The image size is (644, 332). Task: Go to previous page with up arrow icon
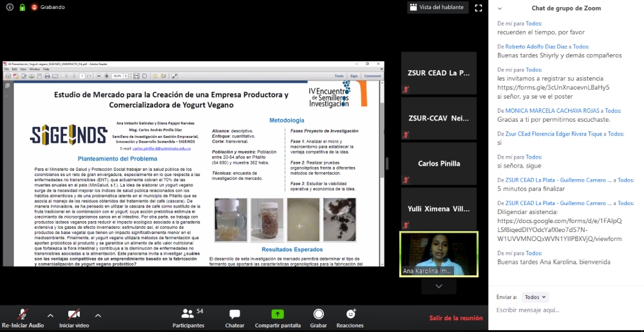point(66,76)
